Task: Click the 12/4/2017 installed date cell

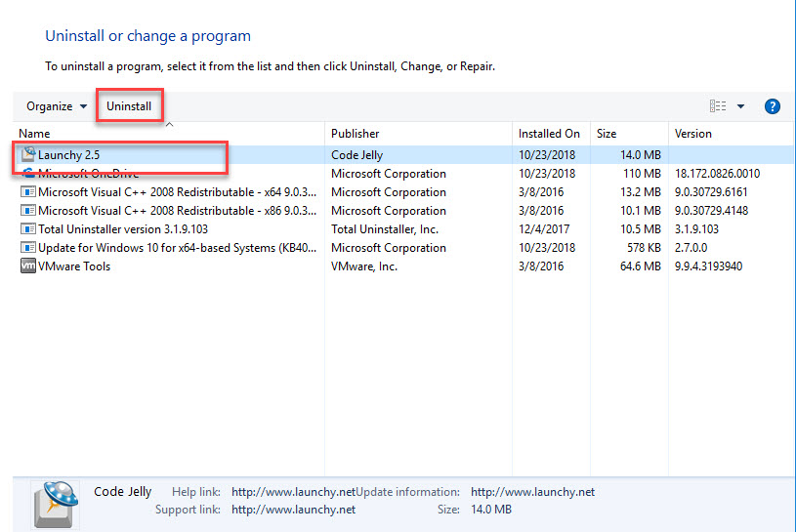Action: [x=544, y=228]
